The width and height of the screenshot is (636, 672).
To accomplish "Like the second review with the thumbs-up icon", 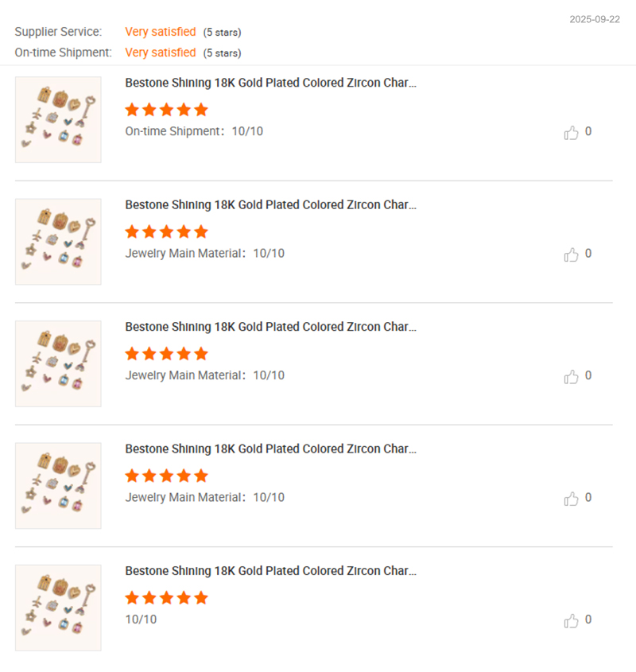I will tap(571, 254).
